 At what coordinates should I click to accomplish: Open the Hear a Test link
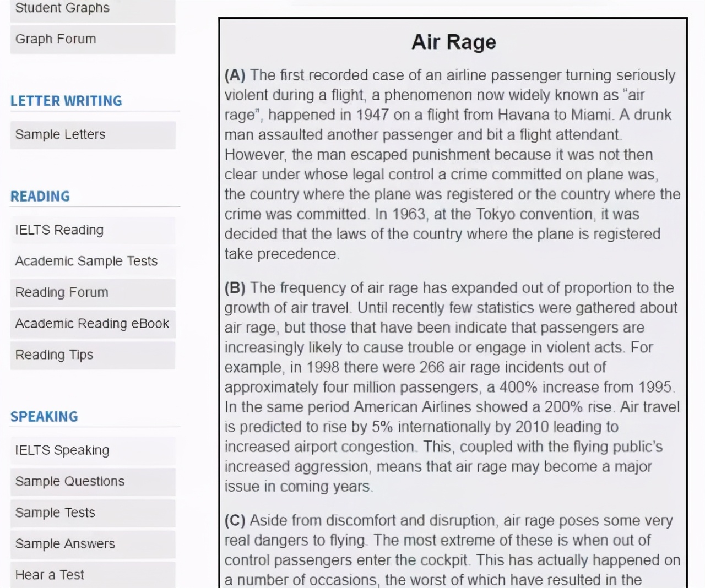click(93, 575)
